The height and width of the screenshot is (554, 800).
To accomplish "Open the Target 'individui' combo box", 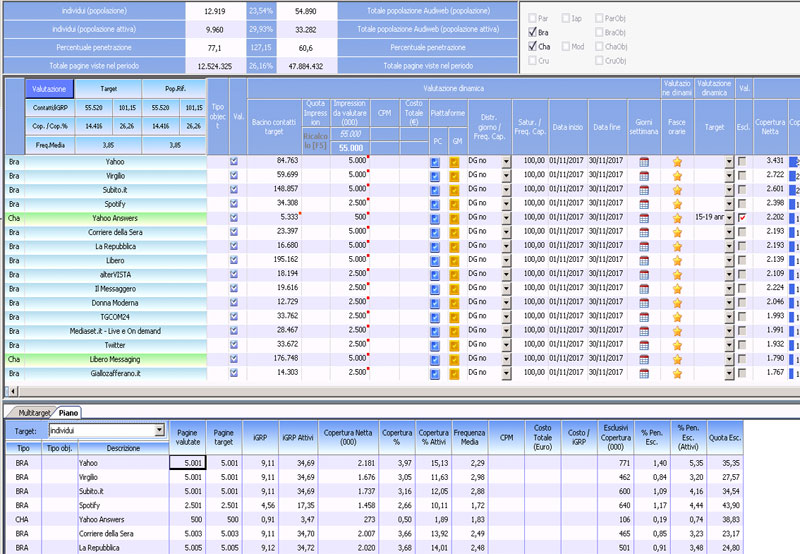I will pyautogui.click(x=159, y=430).
